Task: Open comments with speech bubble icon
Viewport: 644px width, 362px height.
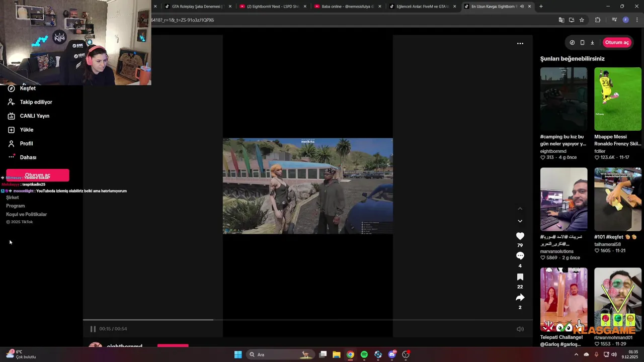Action: point(520,256)
